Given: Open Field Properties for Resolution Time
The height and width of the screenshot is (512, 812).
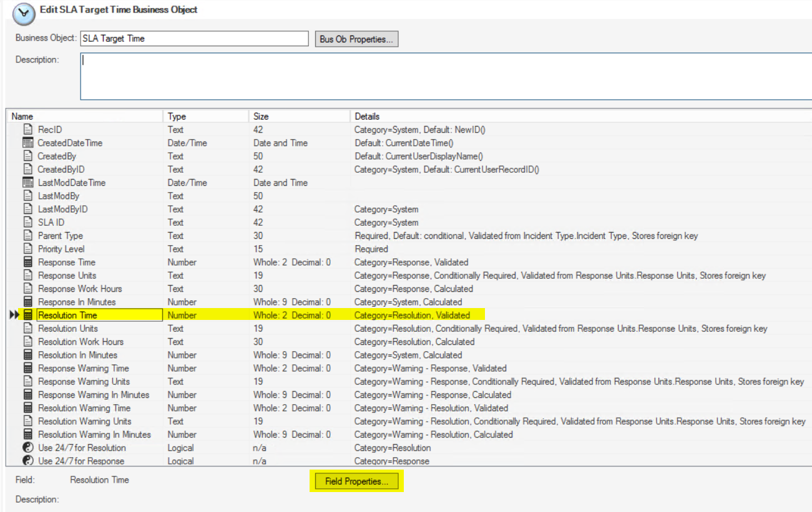Looking at the screenshot, I should click(356, 481).
